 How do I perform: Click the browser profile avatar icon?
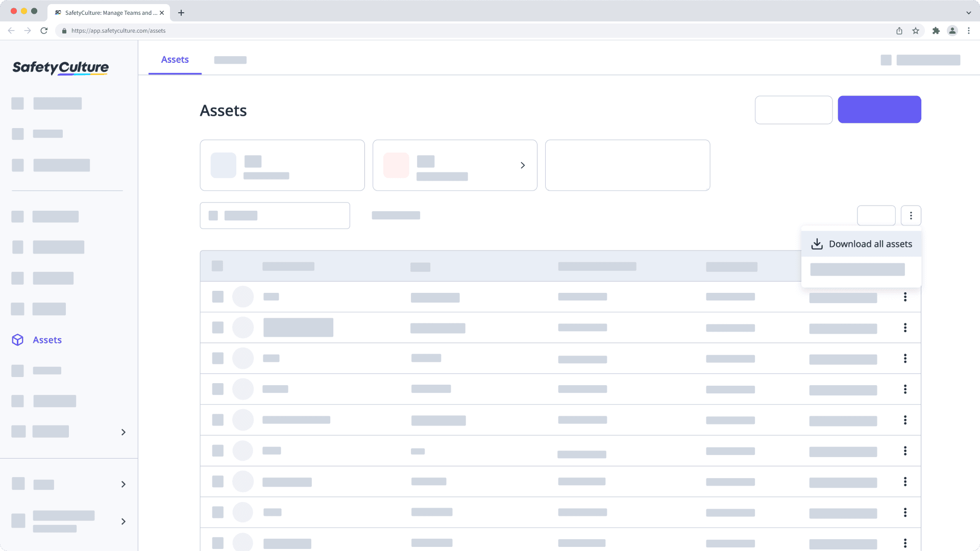(952, 31)
